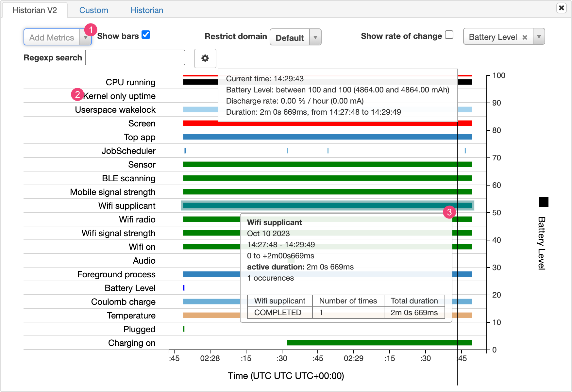The height and width of the screenshot is (392, 572).
Task: Select the Historian V2 tab
Action: click(34, 10)
